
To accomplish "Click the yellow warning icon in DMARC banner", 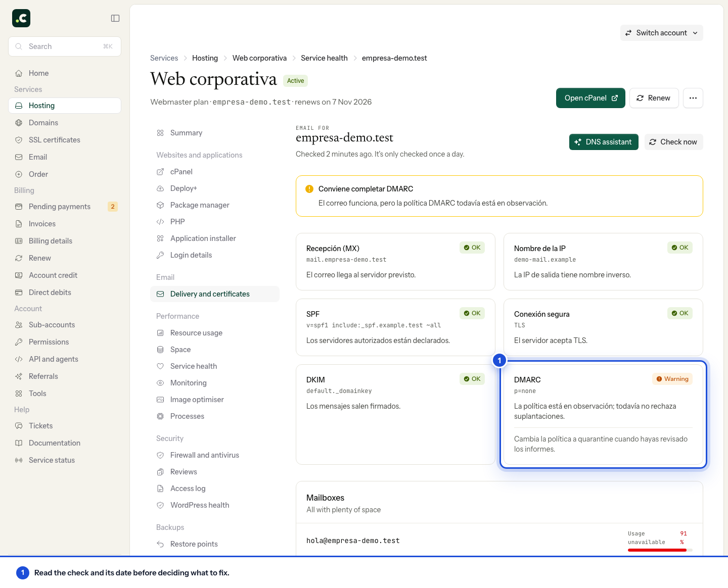I will point(309,189).
